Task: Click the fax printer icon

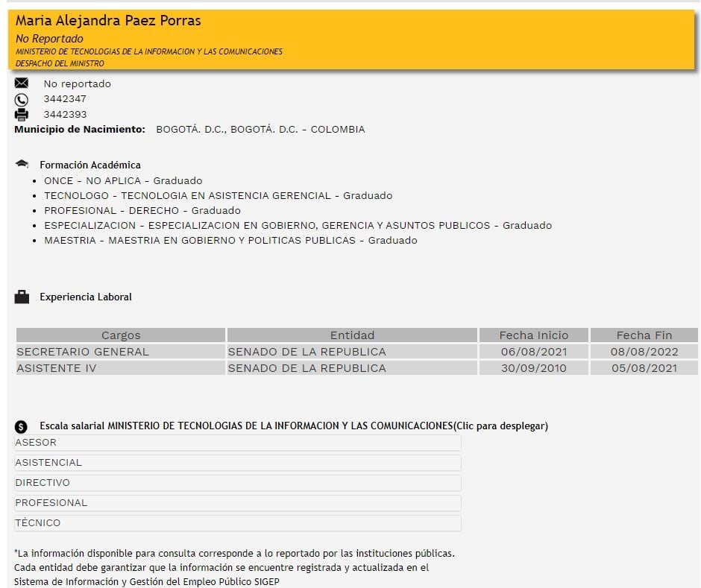Action: pos(22,115)
